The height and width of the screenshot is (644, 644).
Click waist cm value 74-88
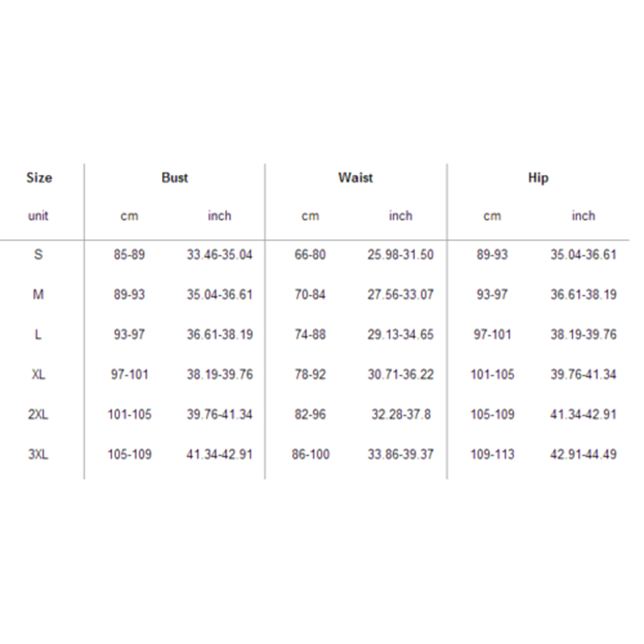(x=310, y=334)
